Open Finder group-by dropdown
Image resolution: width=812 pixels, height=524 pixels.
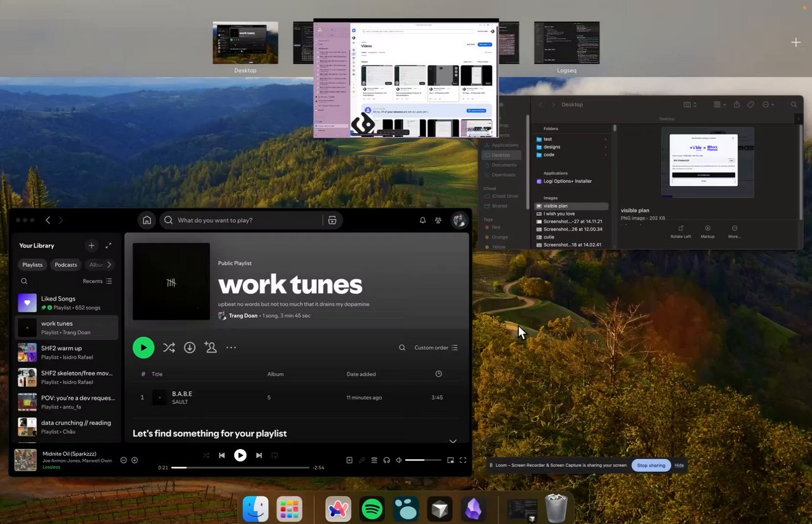click(719, 105)
